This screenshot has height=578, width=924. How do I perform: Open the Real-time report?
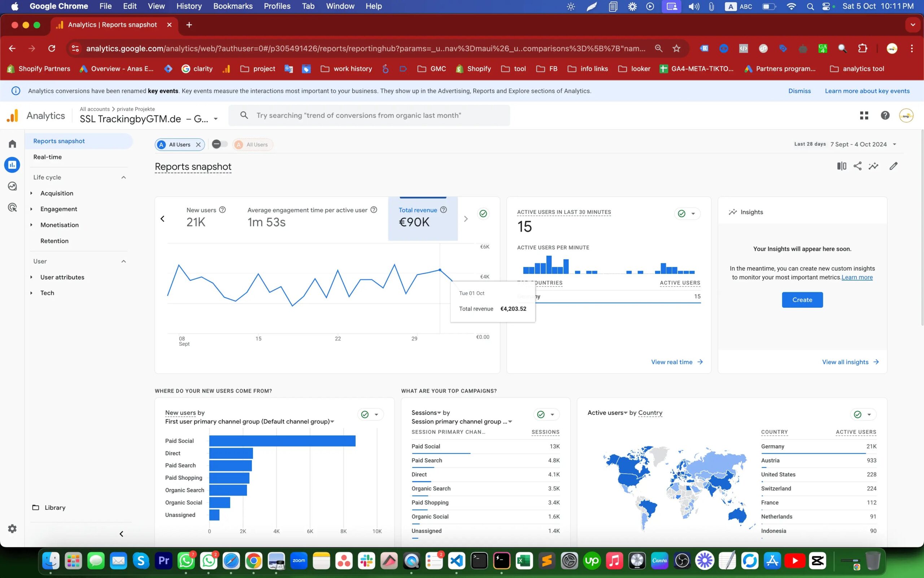point(47,157)
